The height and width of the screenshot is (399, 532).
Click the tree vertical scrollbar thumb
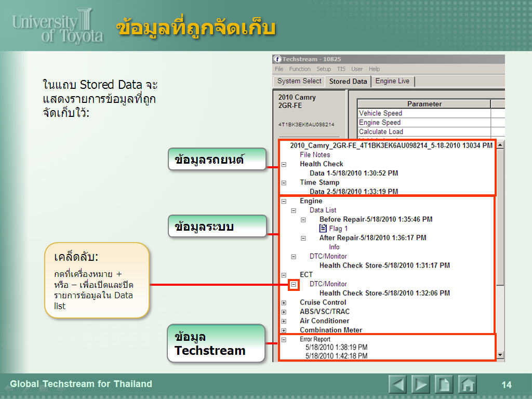500,217
